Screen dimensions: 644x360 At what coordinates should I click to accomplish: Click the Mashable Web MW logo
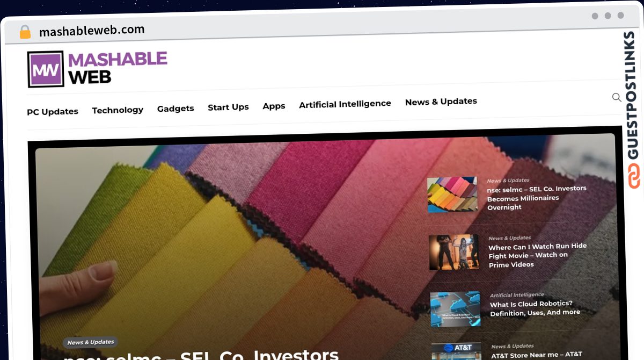(x=97, y=68)
